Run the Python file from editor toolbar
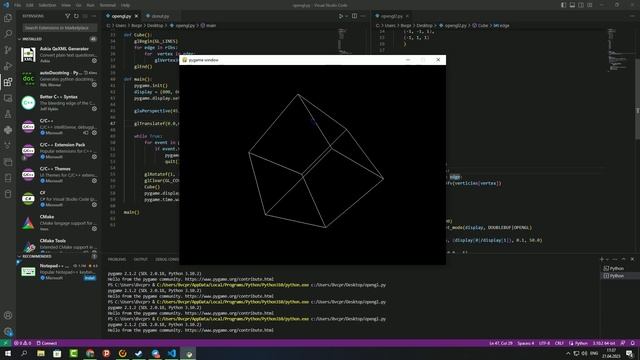The height and width of the screenshot is (360, 640). [341, 16]
